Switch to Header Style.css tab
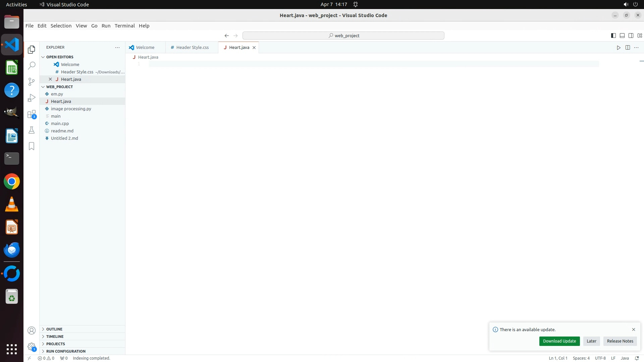Image resolution: width=644 pixels, height=362 pixels. (x=192, y=48)
